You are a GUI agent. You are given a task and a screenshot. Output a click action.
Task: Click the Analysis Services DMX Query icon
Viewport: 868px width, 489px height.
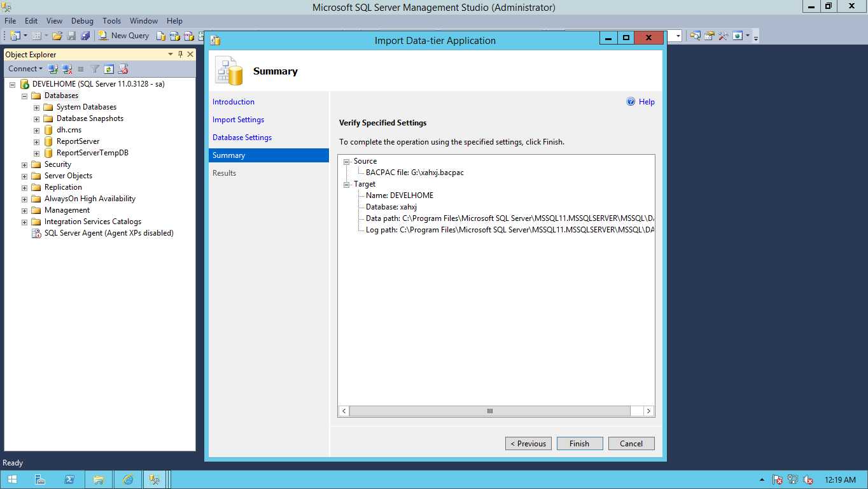tap(189, 36)
